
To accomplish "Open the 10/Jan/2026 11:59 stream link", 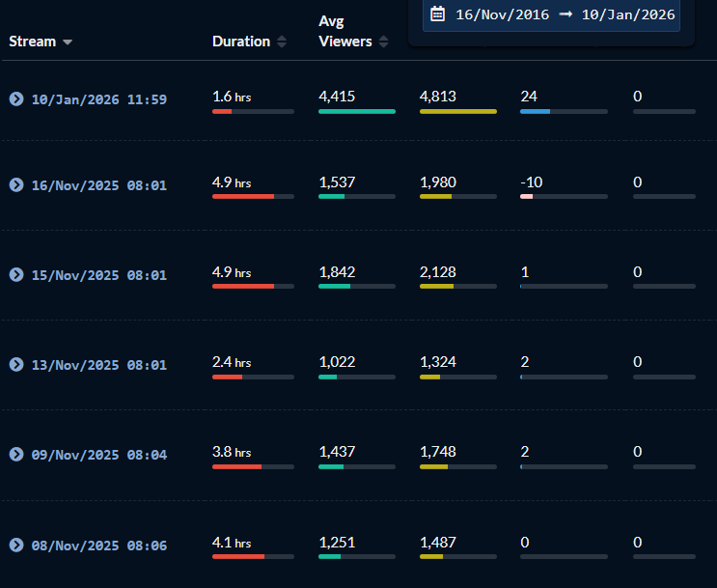I will (99, 99).
